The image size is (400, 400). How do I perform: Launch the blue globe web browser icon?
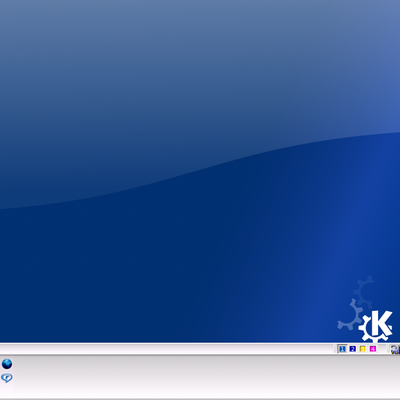pyautogui.click(x=7, y=364)
